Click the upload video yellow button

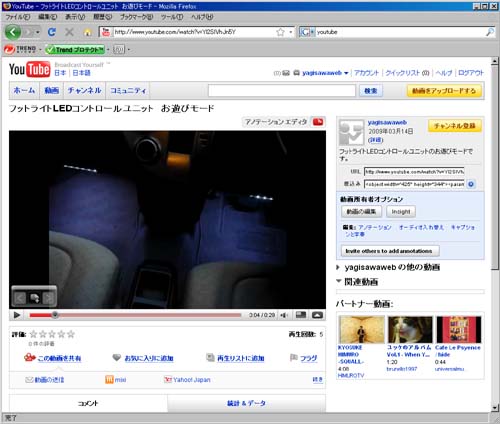tap(444, 91)
